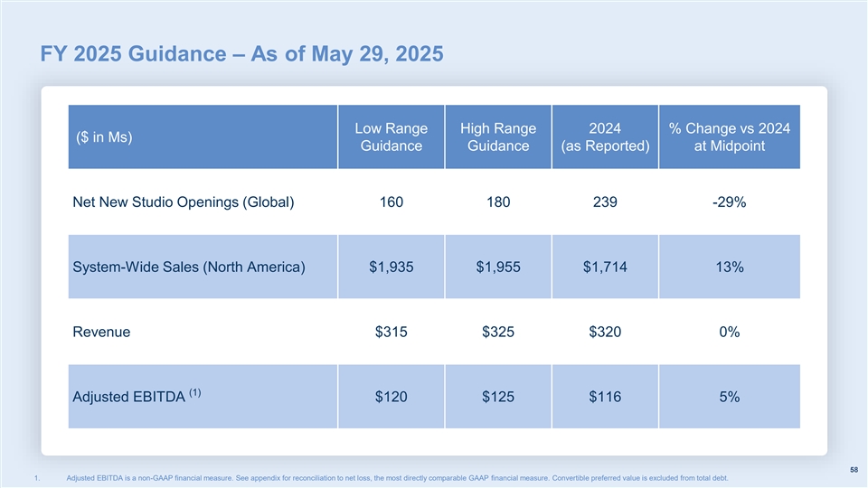The height and width of the screenshot is (488, 868).
Task: Click the '239' reported studio openings value
Action: click(604, 202)
